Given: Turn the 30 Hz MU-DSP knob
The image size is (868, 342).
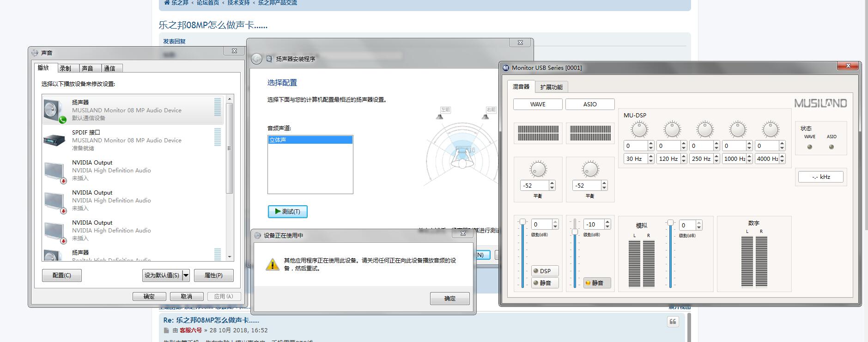Looking at the screenshot, I should (639, 130).
